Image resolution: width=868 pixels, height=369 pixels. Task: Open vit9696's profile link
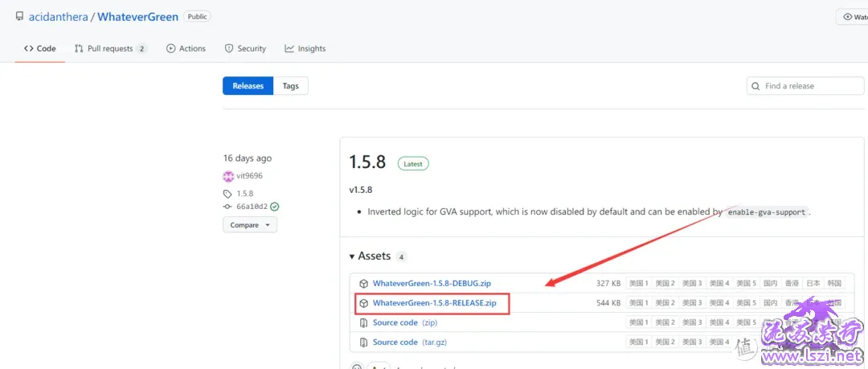tap(249, 175)
